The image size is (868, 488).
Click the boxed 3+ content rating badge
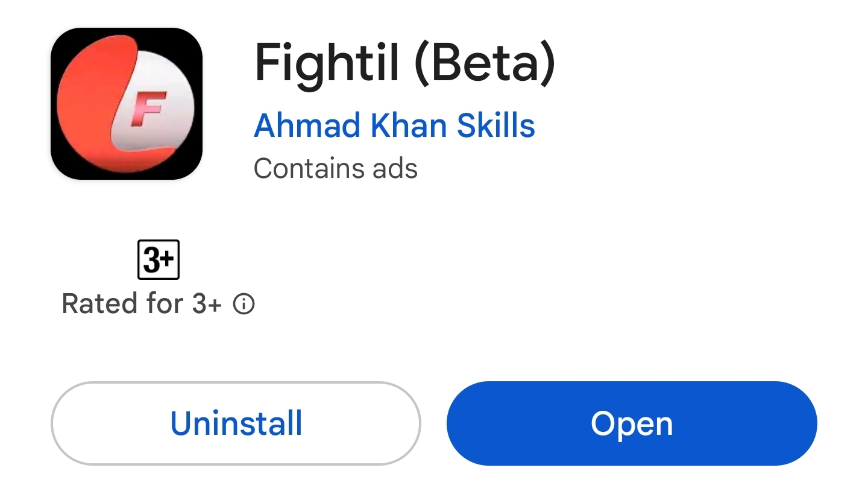coord(159,260)
